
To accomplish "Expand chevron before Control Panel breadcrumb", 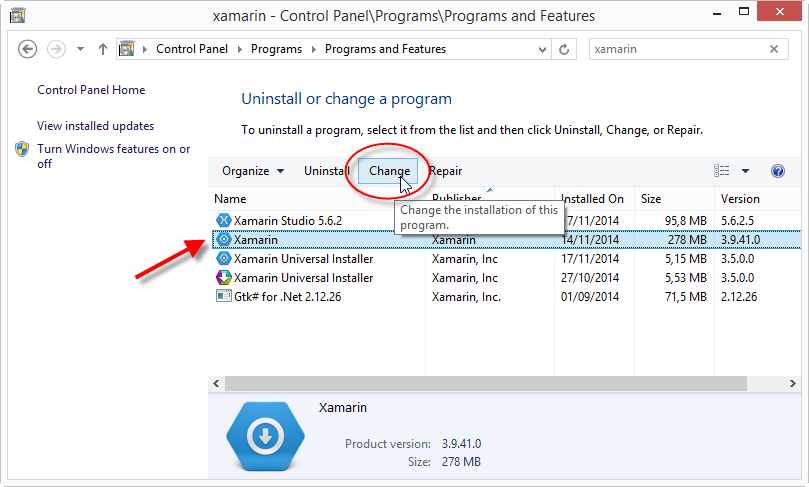I will click(145, 49).
